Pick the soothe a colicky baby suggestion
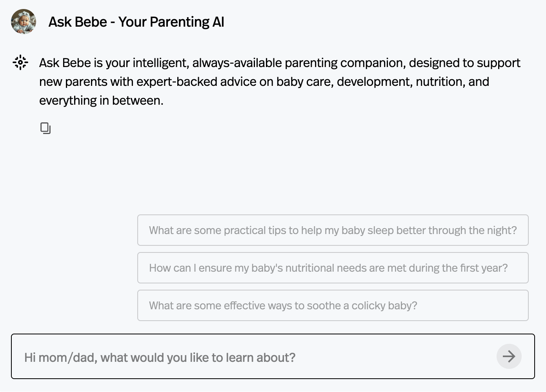546x392 pixels. (x=333, y=305)
